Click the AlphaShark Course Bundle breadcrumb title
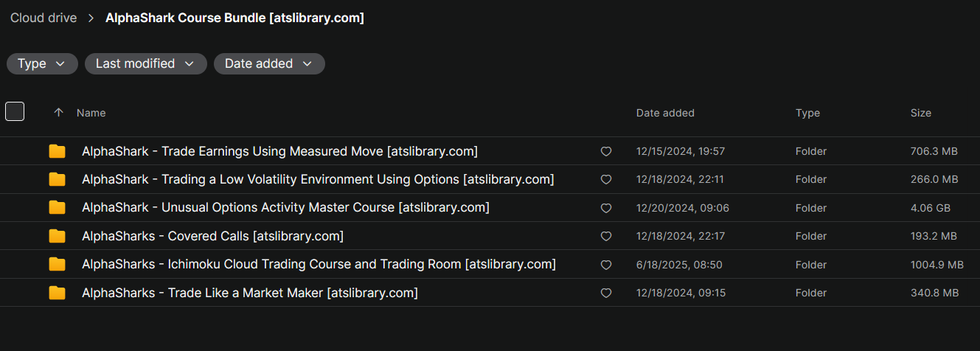 click(x=234, y=18)
